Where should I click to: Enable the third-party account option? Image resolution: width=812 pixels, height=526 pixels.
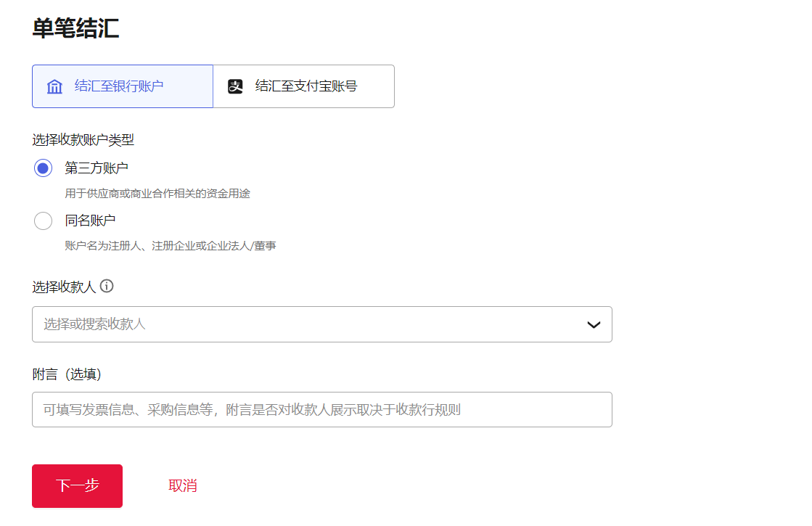pyautogui.click(x=43, y=168)
